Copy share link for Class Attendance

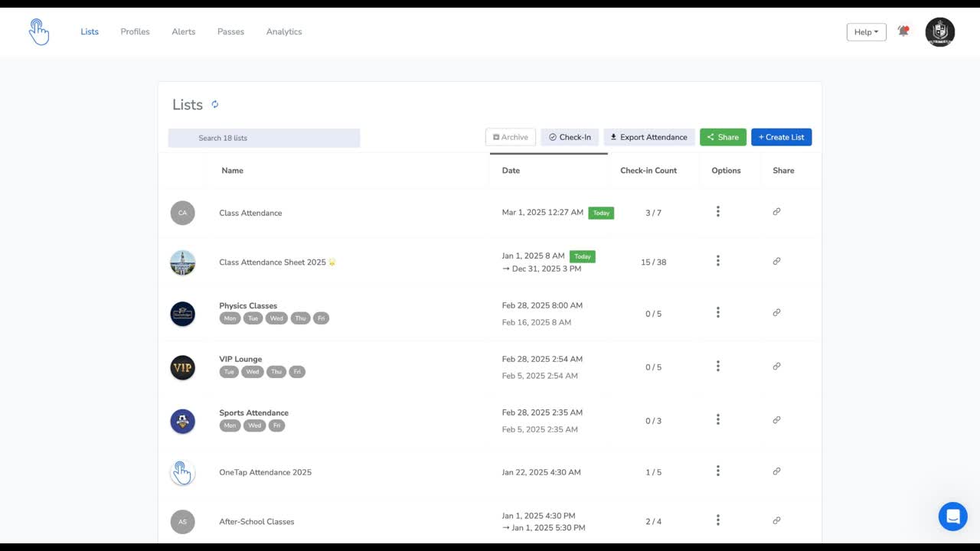pos(776,212)
